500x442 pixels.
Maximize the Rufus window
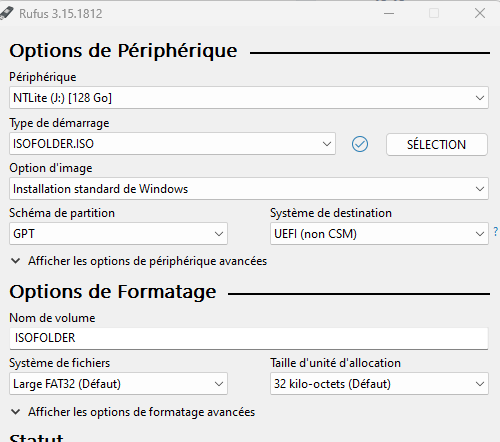click(434, 14)
